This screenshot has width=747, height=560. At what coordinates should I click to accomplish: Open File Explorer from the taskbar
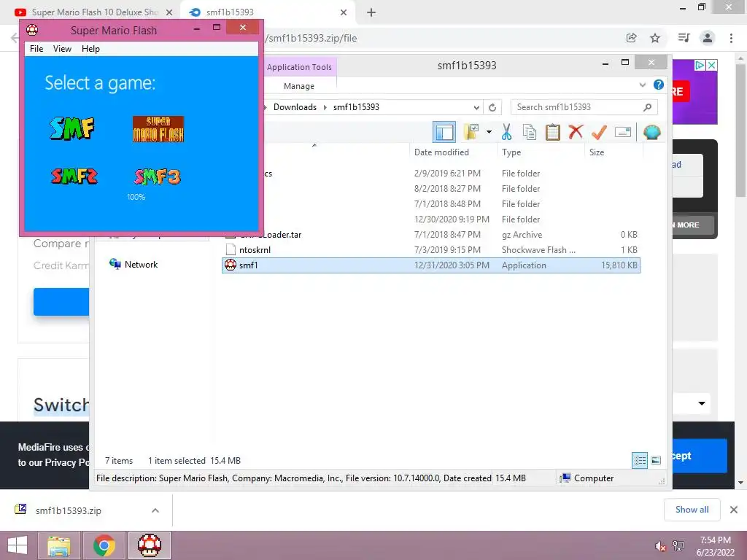pos(58,545)
